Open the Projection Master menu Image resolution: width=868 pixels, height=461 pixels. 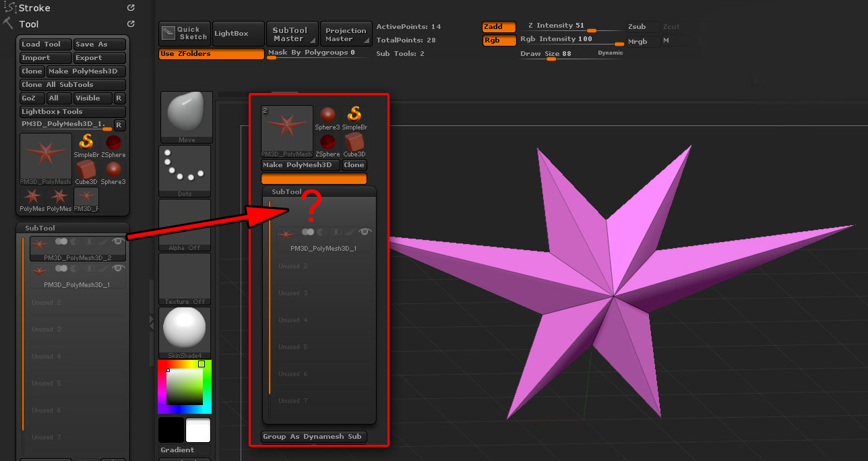point(346,34)
